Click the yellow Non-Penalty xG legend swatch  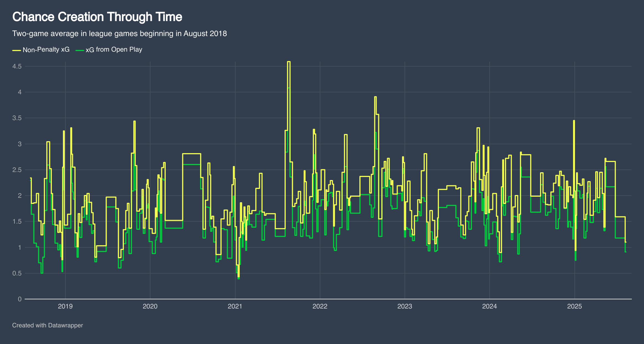(x=16, y=50)
